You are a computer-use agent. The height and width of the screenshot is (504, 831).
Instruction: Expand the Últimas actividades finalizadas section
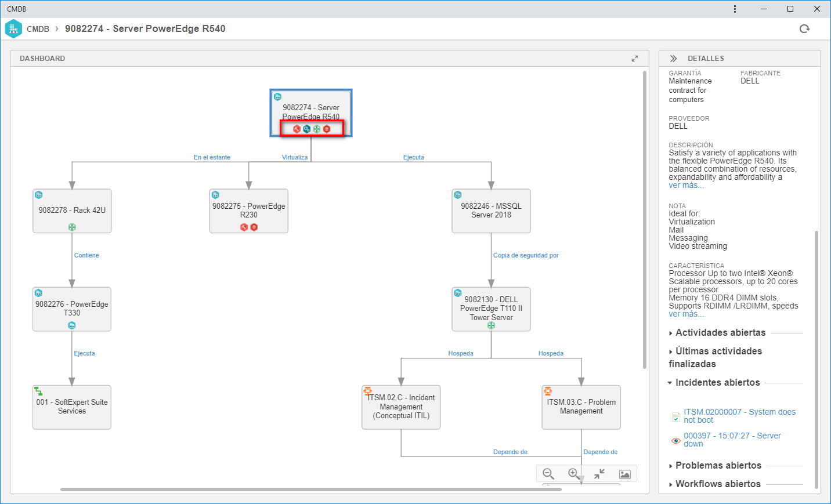(x=716, y=357)
